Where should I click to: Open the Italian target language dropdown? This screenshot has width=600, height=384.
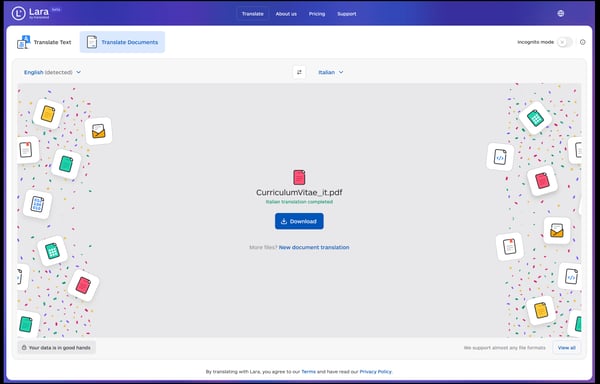331,72
